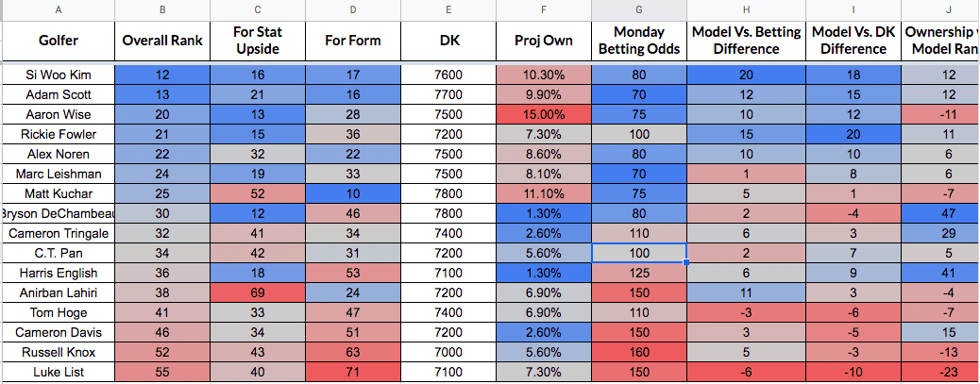The width and height of the screenshot is (980, 384).
Task: Click Luke List's For Form cell 71
Action: tap(353, 372)
